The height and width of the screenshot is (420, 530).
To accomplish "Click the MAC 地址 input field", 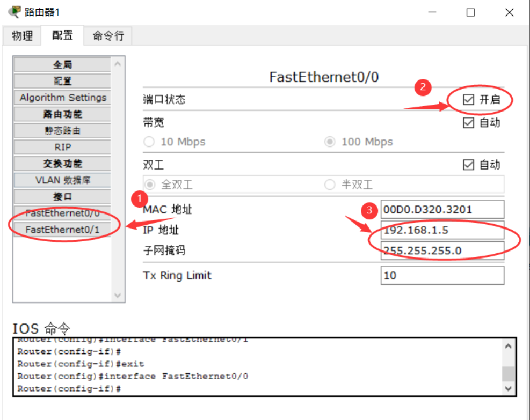I will click(442, 209).
